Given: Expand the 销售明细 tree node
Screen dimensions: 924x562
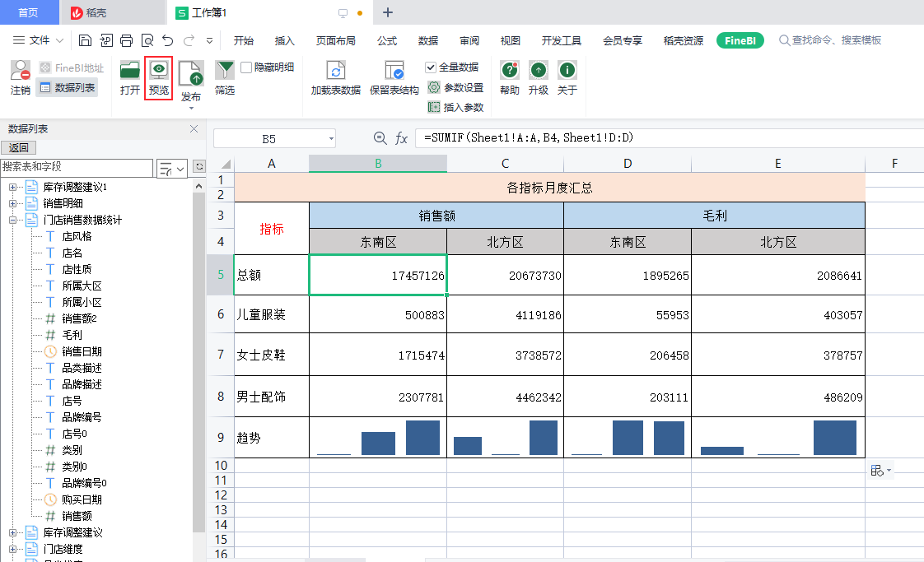Looking at the screenshot, I should pos(12,203).
